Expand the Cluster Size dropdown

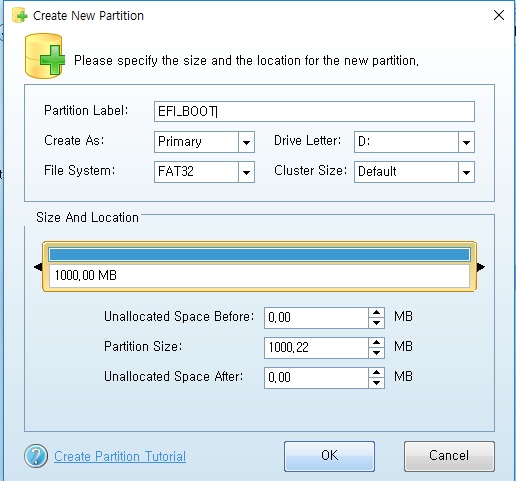click(466, 172)
